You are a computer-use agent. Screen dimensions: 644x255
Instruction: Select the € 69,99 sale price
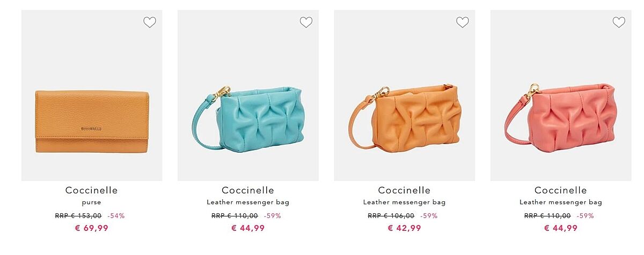point(92,228)
